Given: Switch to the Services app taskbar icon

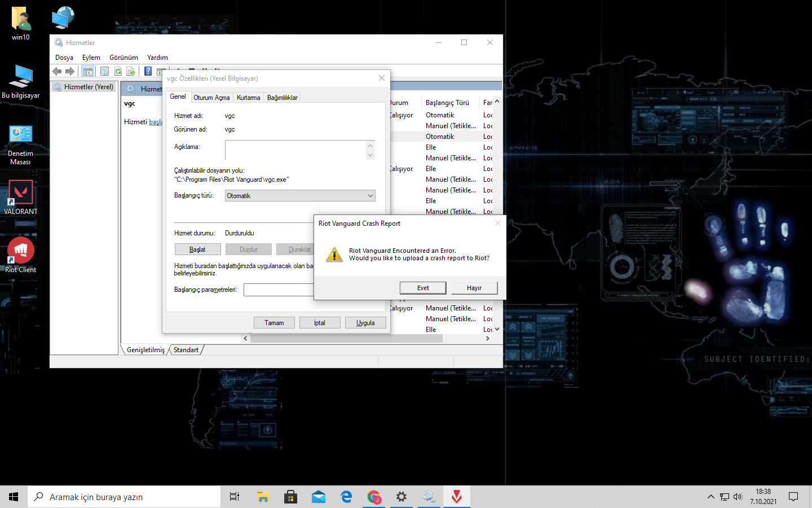Looking at the screenshot, I should (x=429, y=497).
